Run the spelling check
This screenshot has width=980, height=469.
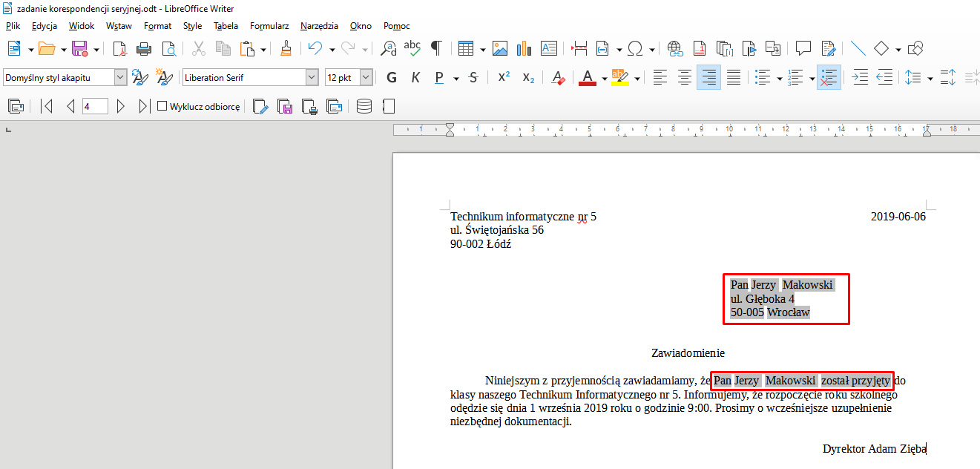click(x=412, y=49)
